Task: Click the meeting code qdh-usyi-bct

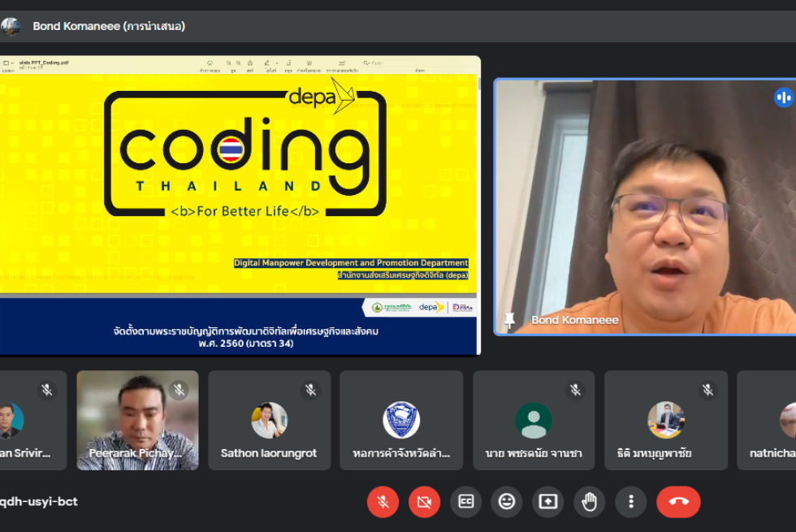Action: [39, 502]
